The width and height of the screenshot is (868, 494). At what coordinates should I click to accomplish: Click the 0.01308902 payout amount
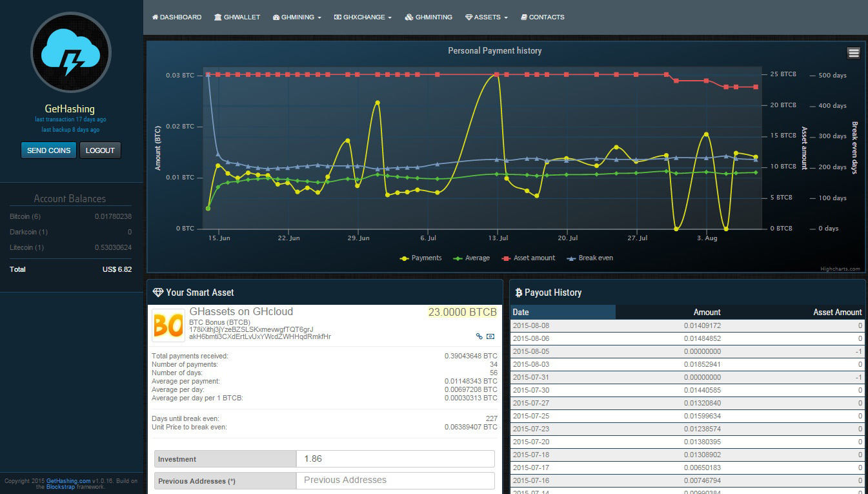point(702,455)
